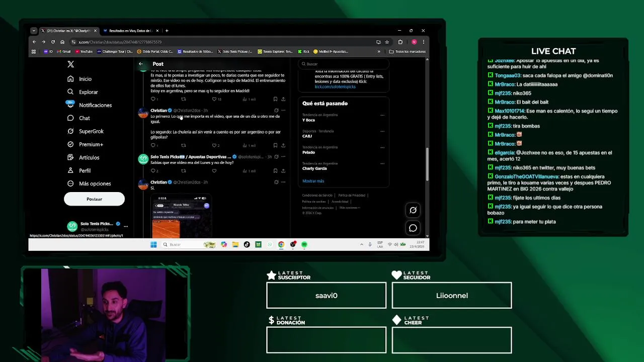Reload the page in Chrome
This screenshot has height=362, width=644.
pos(53,42)
